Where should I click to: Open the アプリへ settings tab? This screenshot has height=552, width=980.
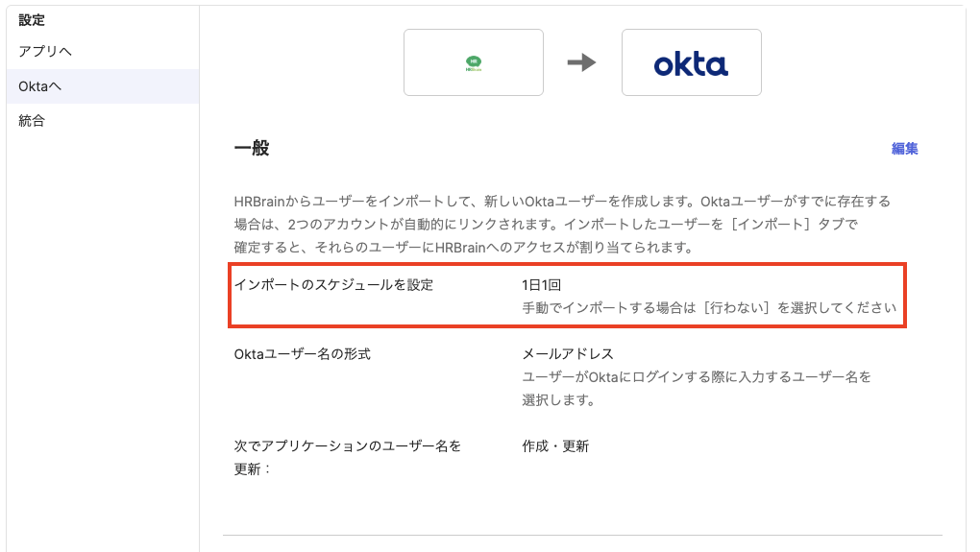pyautogui.click(x=45, y=51)
